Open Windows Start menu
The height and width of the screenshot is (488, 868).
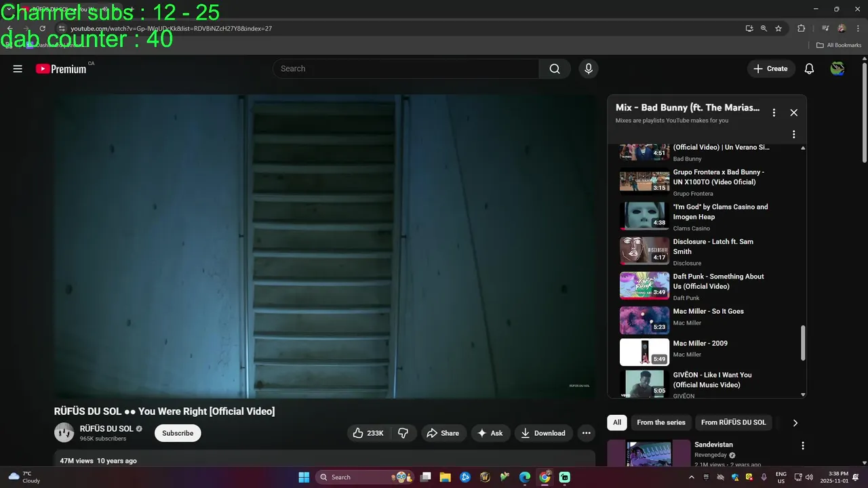click(304, 477)
